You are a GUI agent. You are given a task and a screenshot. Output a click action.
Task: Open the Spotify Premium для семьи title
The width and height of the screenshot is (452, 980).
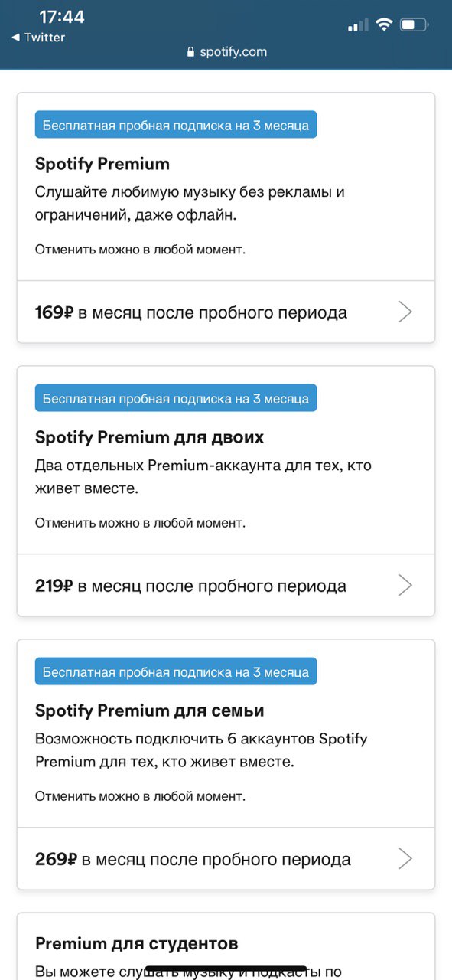[x=150, y=710]
